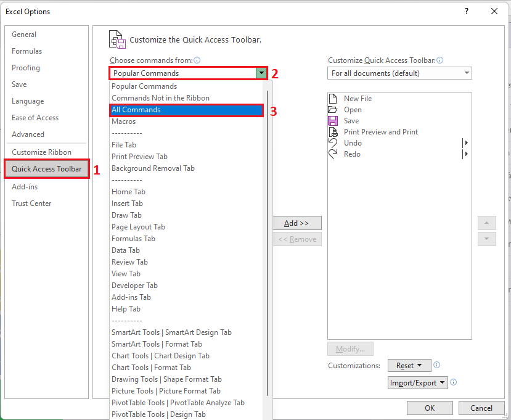Open the Import/Export dropdown button
The image size is (511, 420).
[x=417, y=382]
